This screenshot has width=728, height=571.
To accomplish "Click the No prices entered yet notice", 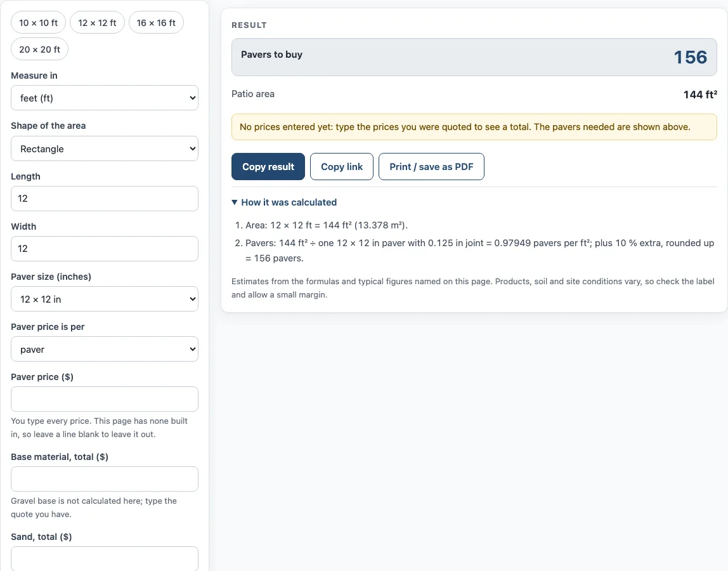I will (474, 128).
